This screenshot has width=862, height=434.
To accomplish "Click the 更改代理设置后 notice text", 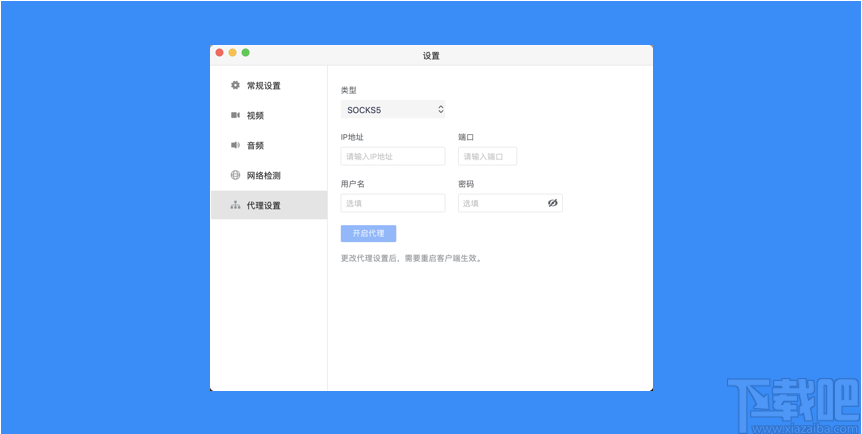I will tap(412, 258).
